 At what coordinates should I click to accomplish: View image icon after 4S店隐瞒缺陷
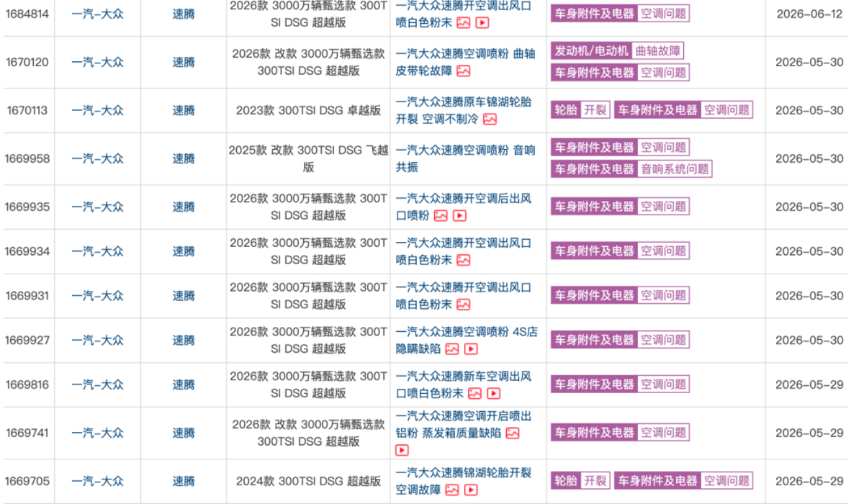tap(451, 348)
